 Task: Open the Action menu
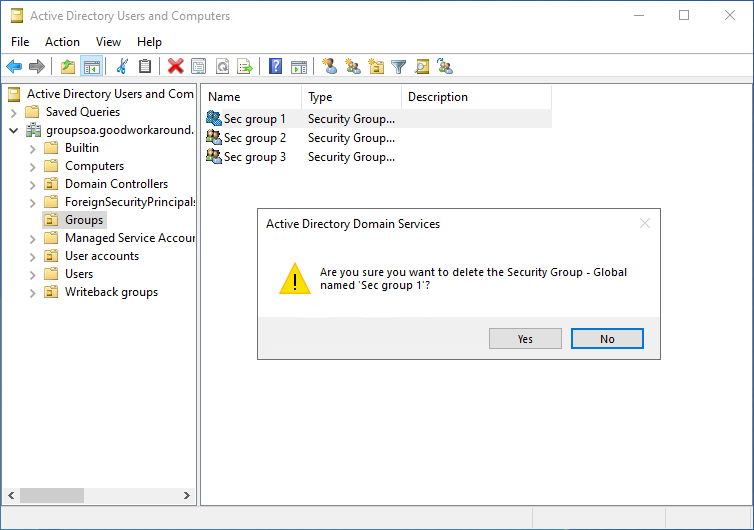point(62,42)
